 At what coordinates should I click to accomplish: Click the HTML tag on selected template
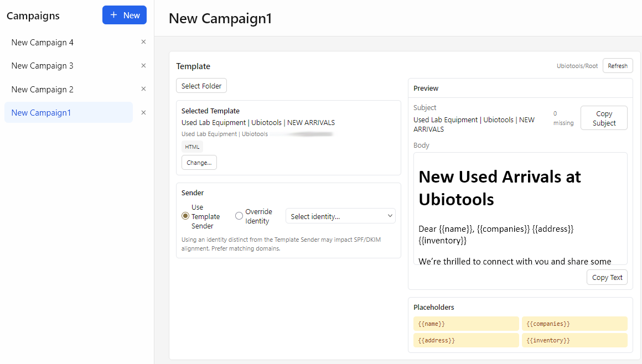[192, 147]
